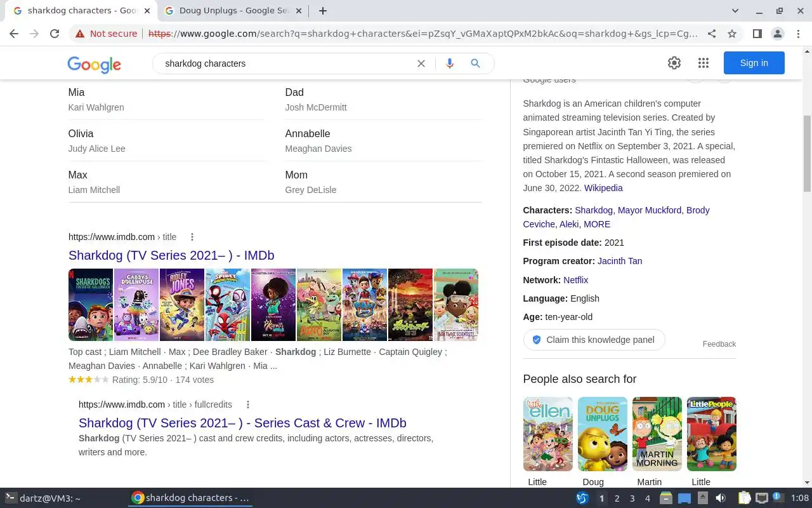Image resolution: width=812 pixels, height=508 pixels.
Task: Close the sharkdog characters tab
Action: pos(148,11)
